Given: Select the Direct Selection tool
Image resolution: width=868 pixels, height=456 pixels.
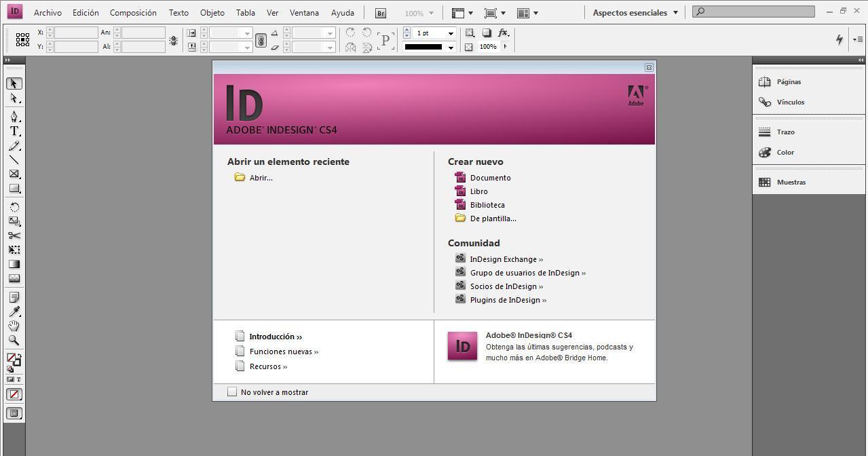Looking at the screenshot, I should 14,98.
